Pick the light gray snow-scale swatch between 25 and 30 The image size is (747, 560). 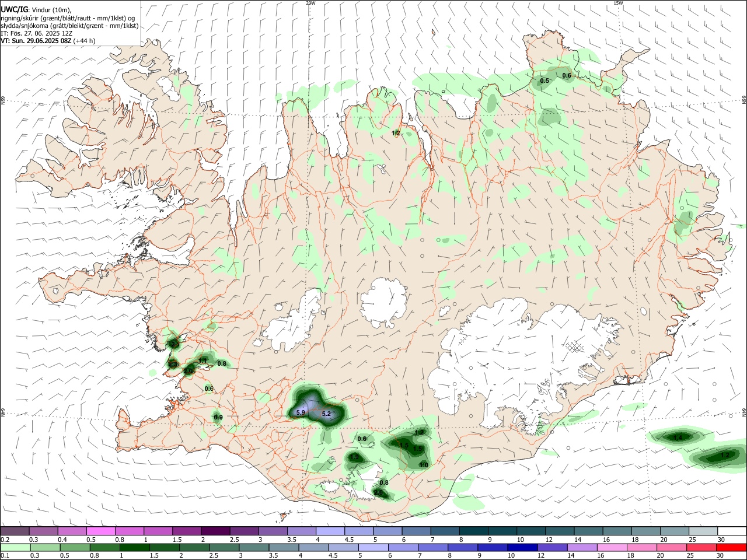703,531
